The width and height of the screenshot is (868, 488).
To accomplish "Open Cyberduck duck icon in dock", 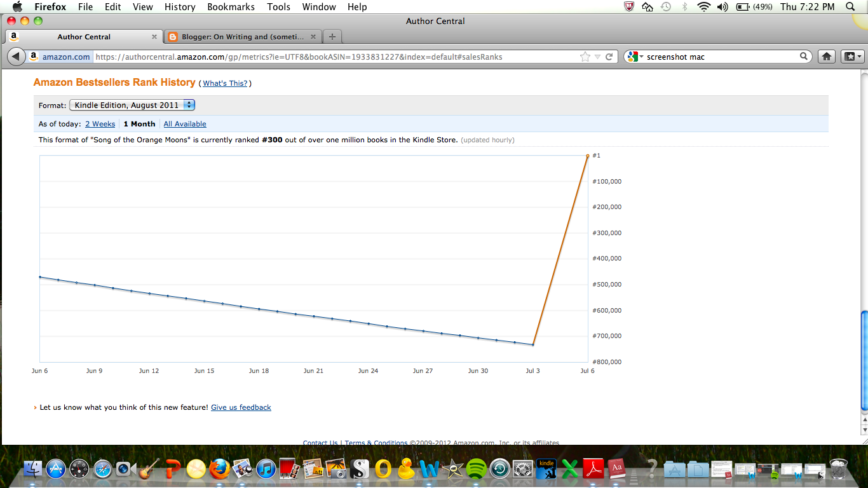I will click(407, 469).
